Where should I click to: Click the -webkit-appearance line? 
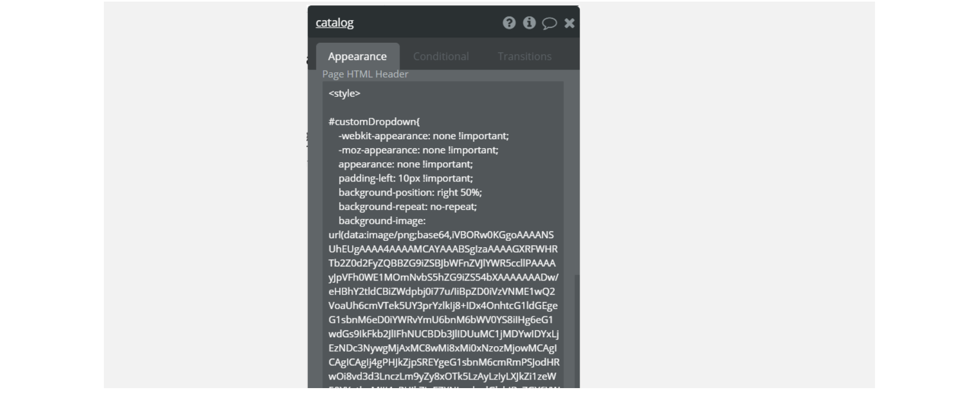423,136
